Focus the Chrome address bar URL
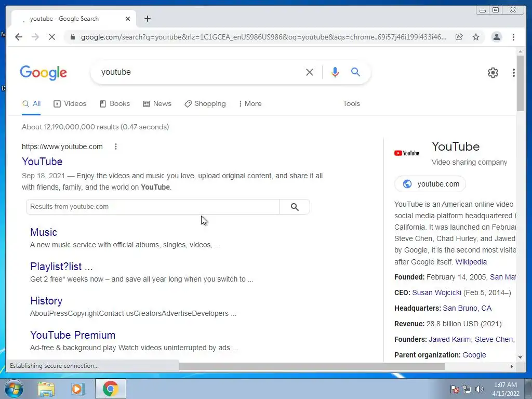 [263, 37]
